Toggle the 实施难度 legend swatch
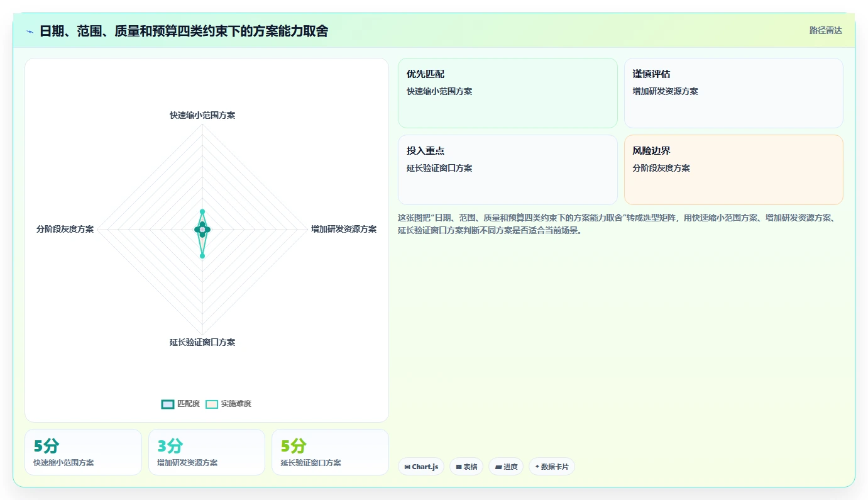This screenshot has width=868, height=500. (x=212, y=404)
